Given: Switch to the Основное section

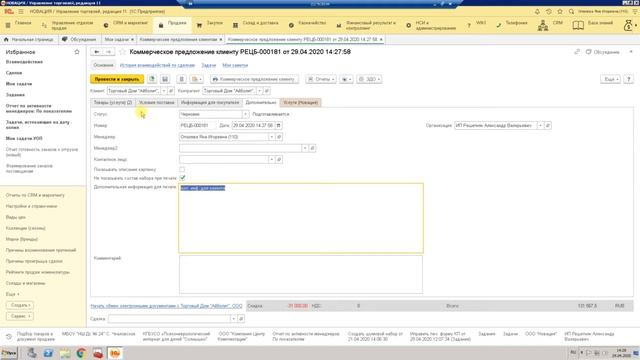Looking at the screenshot, I should coord(103,65).
